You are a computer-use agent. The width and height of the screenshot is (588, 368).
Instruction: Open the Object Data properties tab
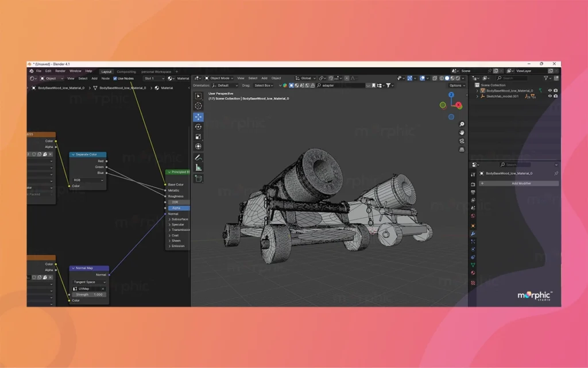(x=473, y=265)
